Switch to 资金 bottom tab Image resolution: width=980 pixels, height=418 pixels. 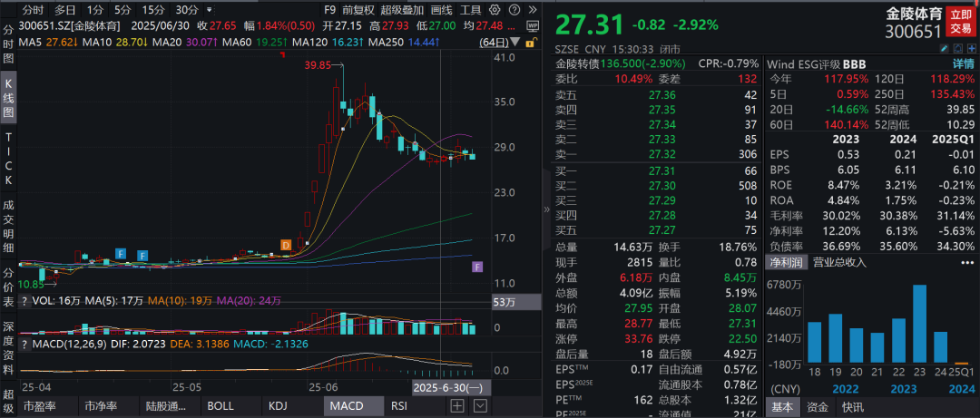[x=817, y=407]
